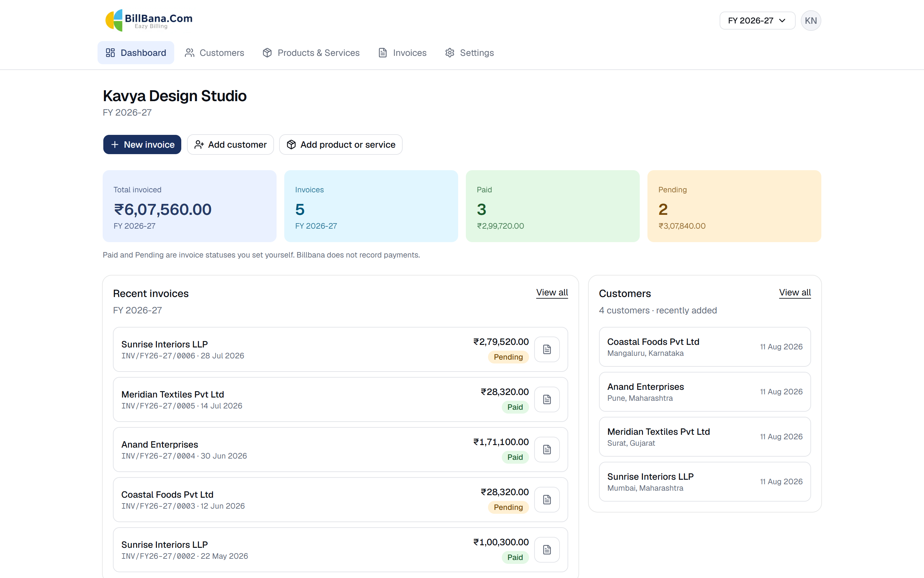Viewport: 924px width, 578px height.
Task: Open Sunrise Interiors LLP customer card, Mumbai
Action: point(705,482)
